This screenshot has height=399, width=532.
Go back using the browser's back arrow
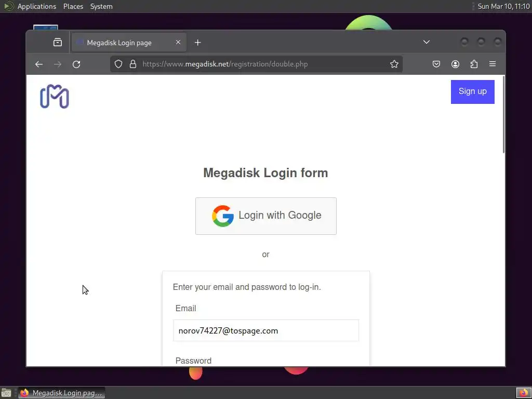[39, 64]
